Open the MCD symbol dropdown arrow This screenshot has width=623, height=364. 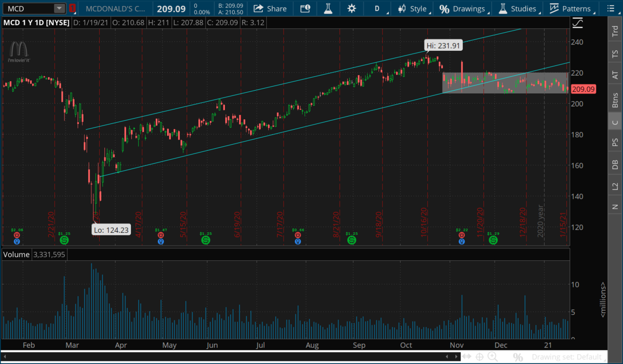tap(59, 8)
